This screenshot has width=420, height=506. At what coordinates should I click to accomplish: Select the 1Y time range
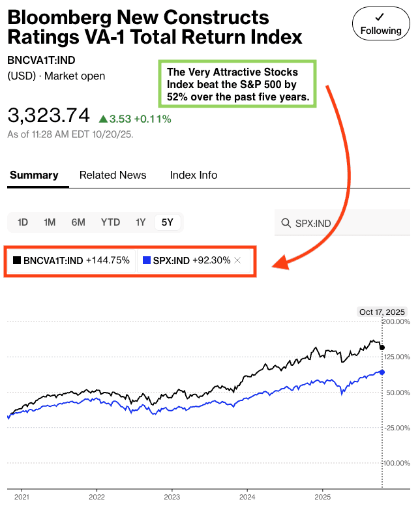pos(140,222)
